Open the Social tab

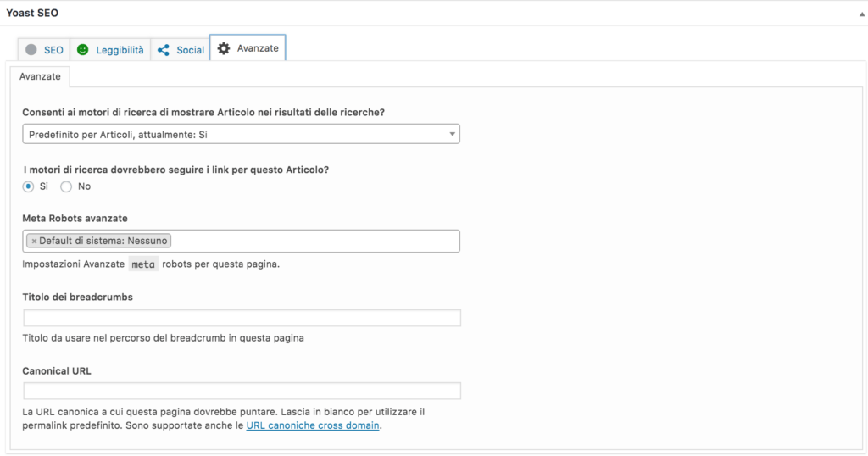click(181, 50)
